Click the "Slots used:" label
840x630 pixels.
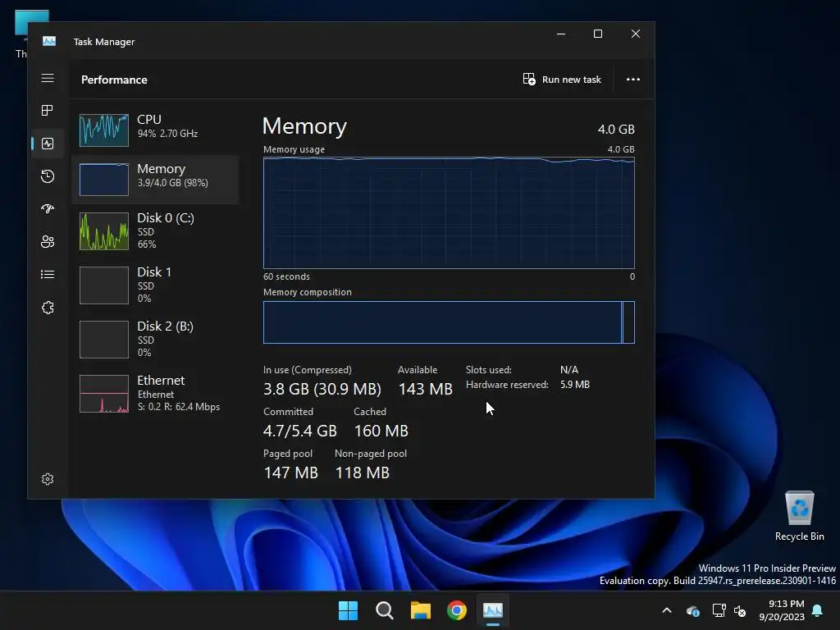pyautogui.click(x=489, y=370)
